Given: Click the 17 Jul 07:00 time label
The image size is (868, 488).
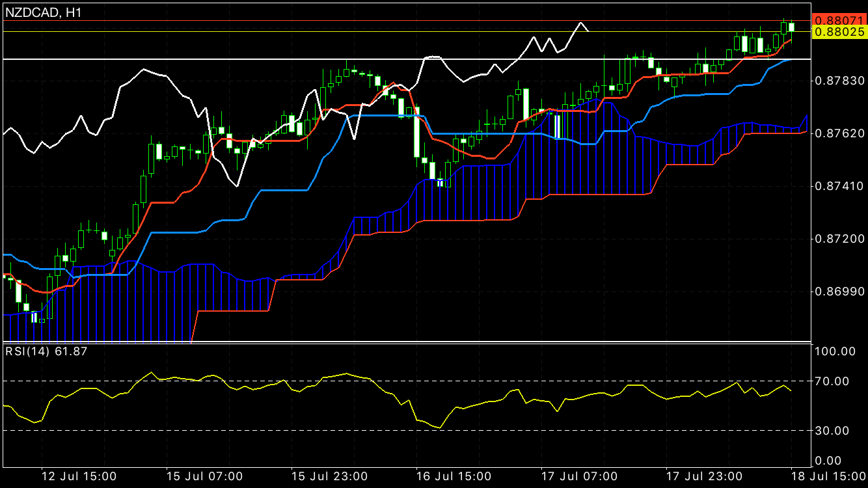Looking at the screenshot, I should (579, 476).
